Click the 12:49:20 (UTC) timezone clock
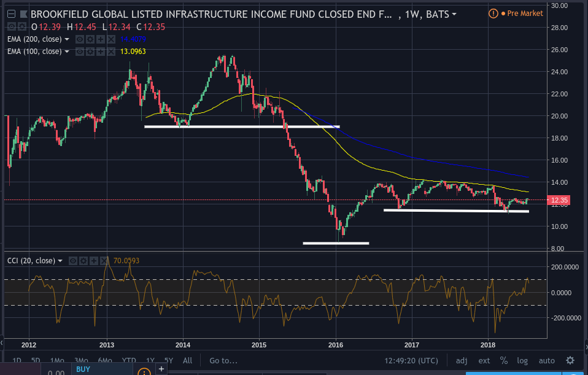This screenshot has width=588, height=375. pyautogui.click(x=411, y=360)
